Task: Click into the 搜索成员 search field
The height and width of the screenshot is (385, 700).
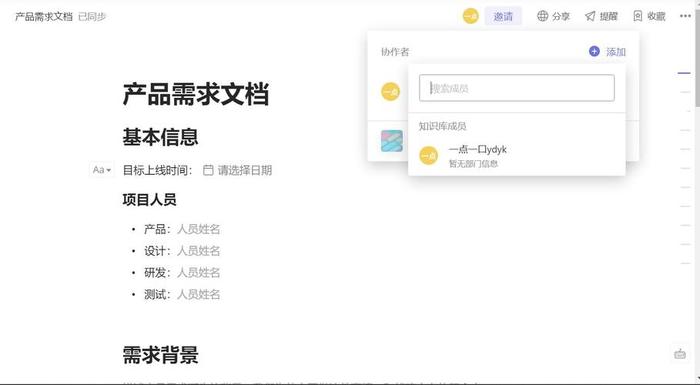Action: [x=517, y=88]
